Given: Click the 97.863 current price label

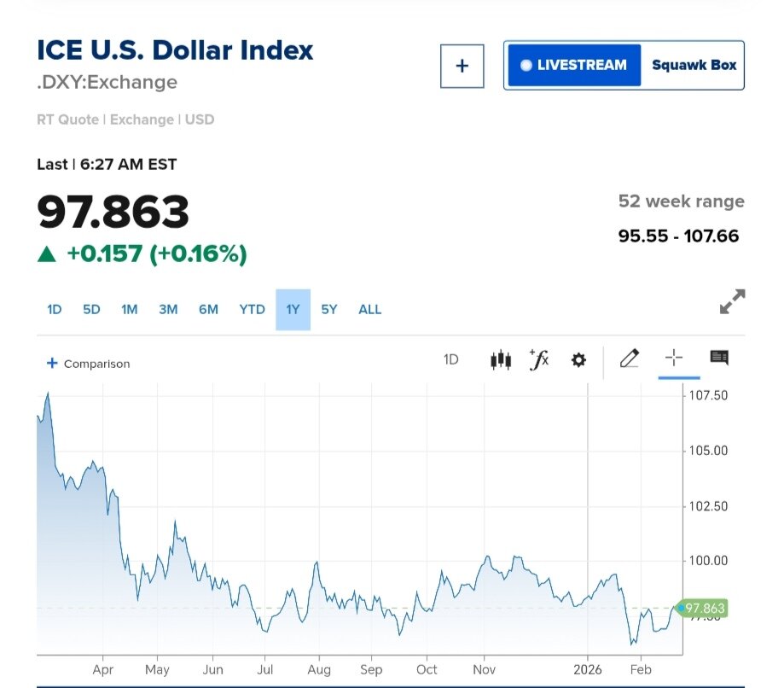Looking at the screenshot, I should (703, 609).
